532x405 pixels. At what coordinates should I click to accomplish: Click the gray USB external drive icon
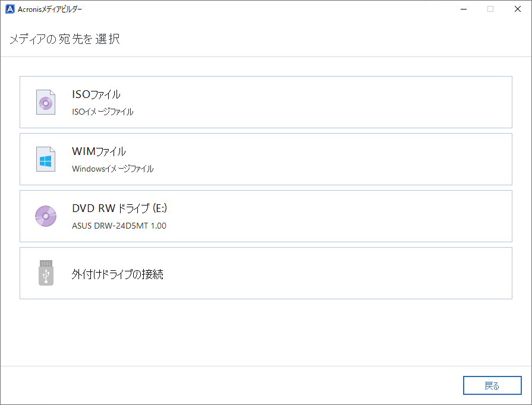tap(46, 273)
